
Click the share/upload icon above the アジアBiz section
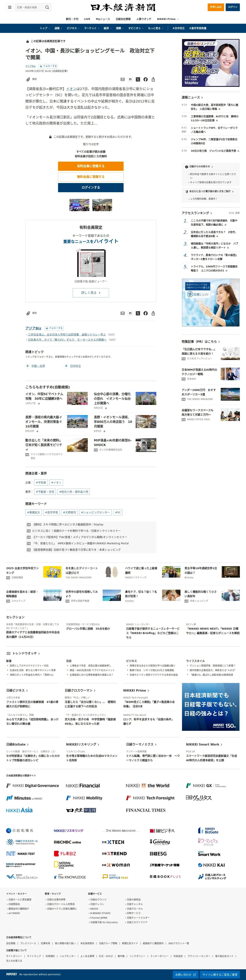point(153,313)
